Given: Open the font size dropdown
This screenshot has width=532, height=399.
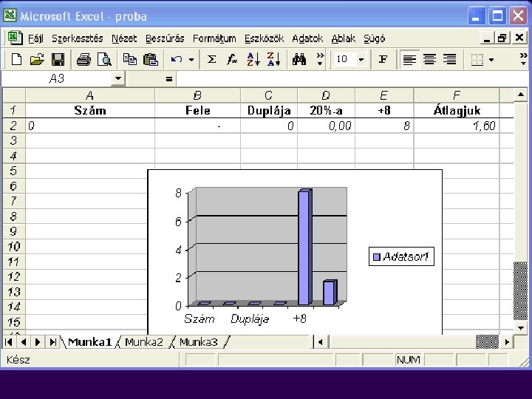Looking at the screenshot, I should pos(361,60).
